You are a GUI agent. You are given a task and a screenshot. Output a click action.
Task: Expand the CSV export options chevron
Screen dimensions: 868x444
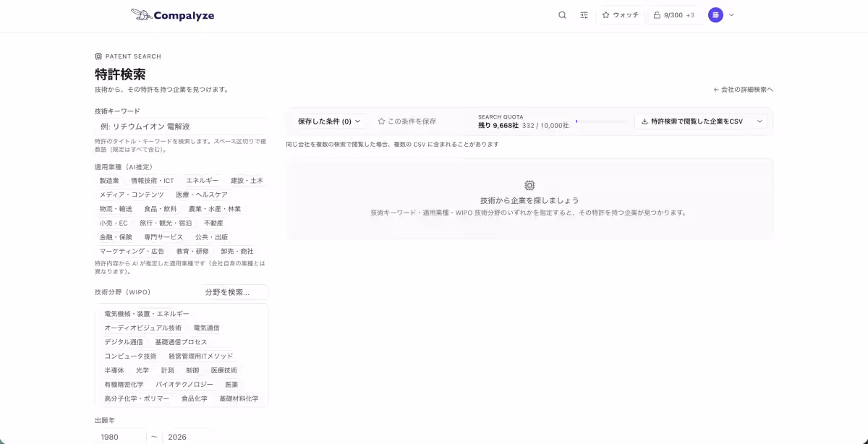[x=759, y=121]
